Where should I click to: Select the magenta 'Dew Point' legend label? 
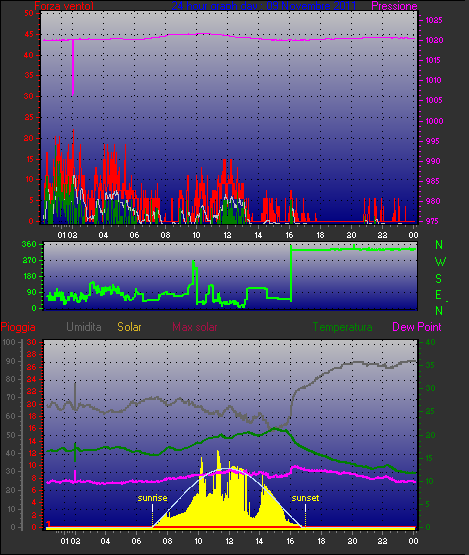pos(417,327)
